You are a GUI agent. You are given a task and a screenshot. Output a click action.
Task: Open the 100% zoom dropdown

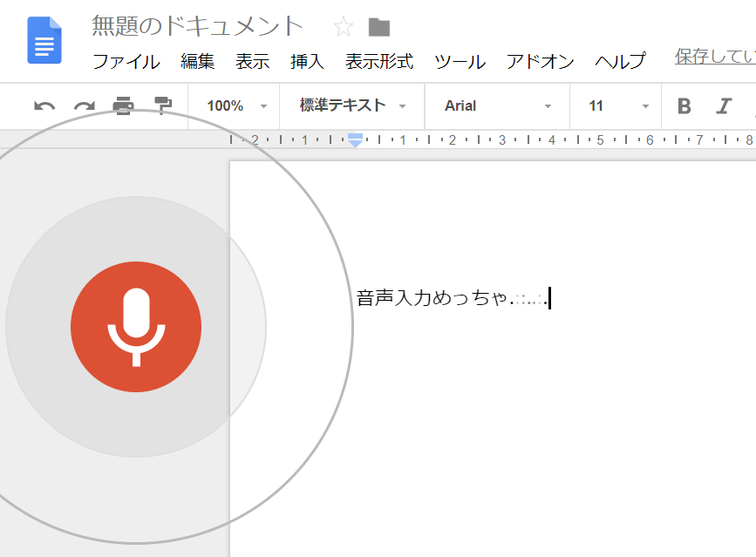coord(236,106)
